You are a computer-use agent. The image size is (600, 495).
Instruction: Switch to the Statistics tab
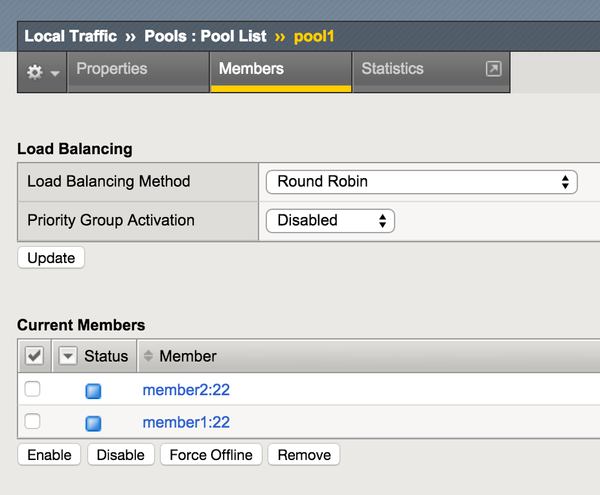(392, 69)
